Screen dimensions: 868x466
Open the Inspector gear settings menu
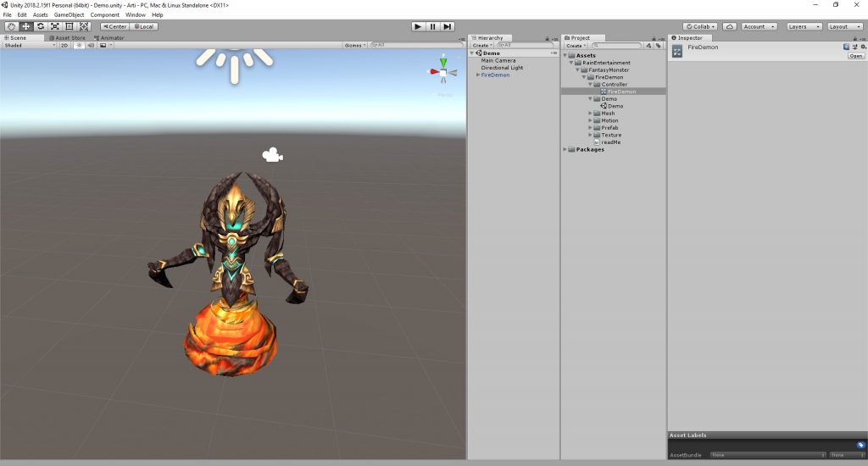pos(863,47)
